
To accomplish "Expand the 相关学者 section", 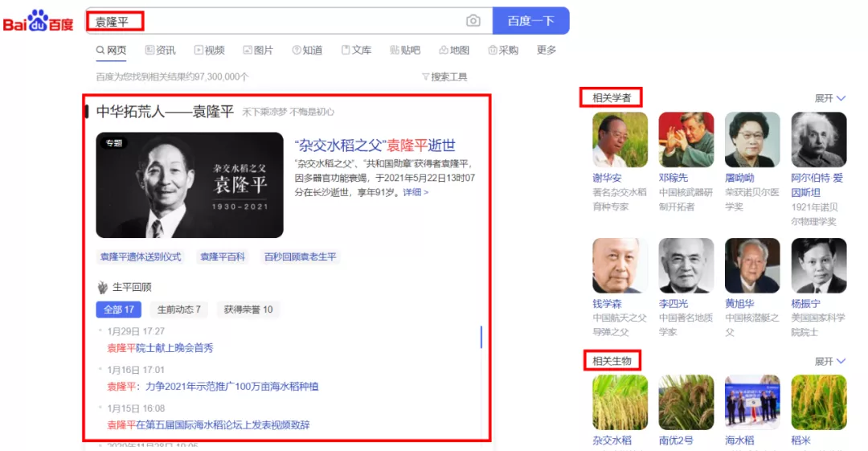I will coord(829,98).
